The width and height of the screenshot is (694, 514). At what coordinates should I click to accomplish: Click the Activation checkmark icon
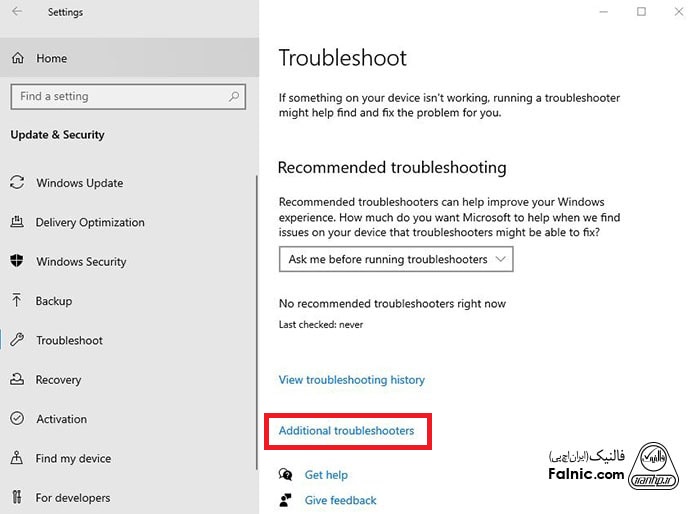pyautogui.click(x=17, y=419)
